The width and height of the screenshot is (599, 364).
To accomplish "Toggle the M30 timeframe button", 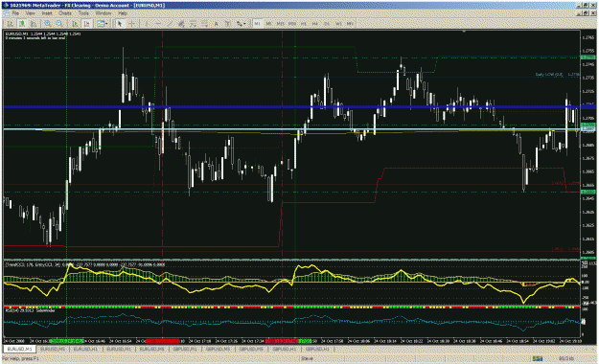I will point(292,24).
